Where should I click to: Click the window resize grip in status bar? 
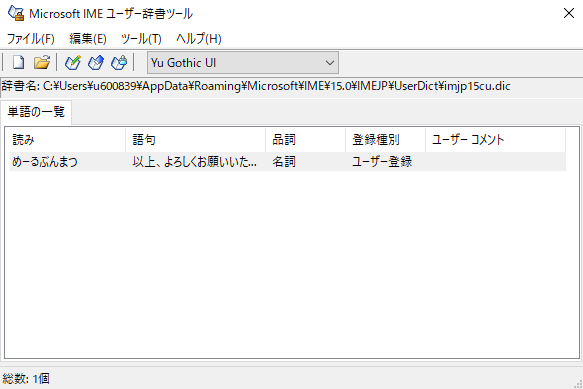(x=578, y=384)
